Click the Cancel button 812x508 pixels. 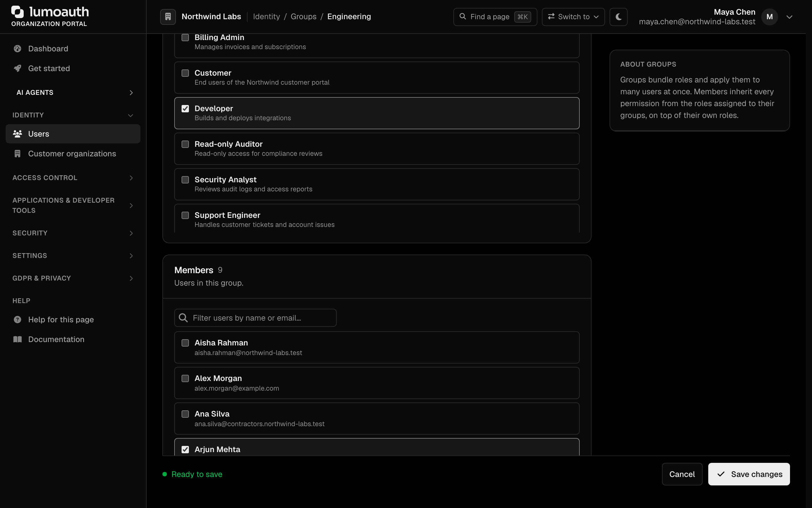pos(682,474)
